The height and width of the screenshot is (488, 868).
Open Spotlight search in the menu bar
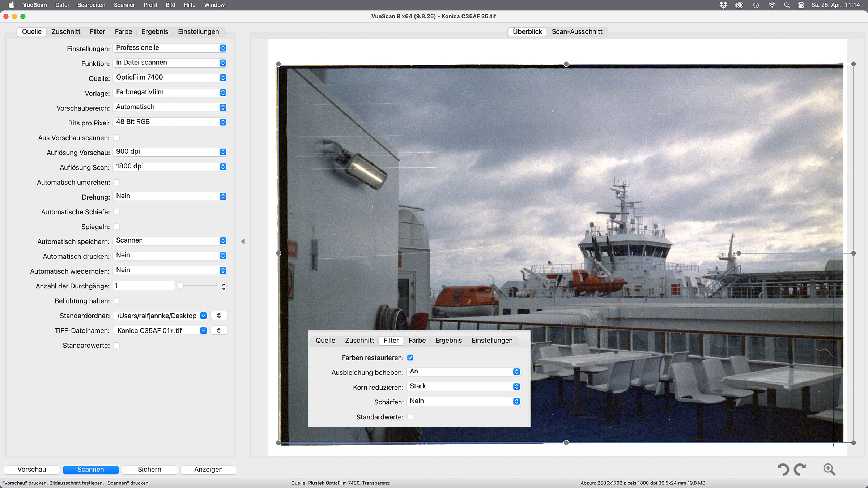(787, 5)
